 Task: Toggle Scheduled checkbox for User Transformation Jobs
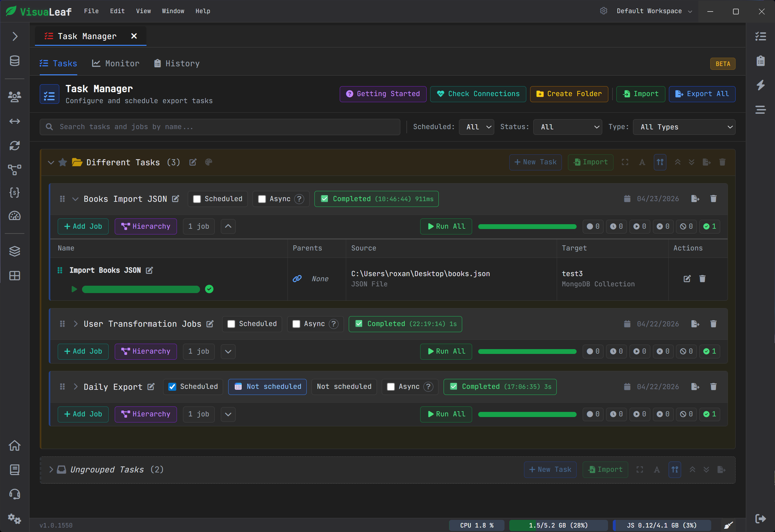click(x=231, y=324)
